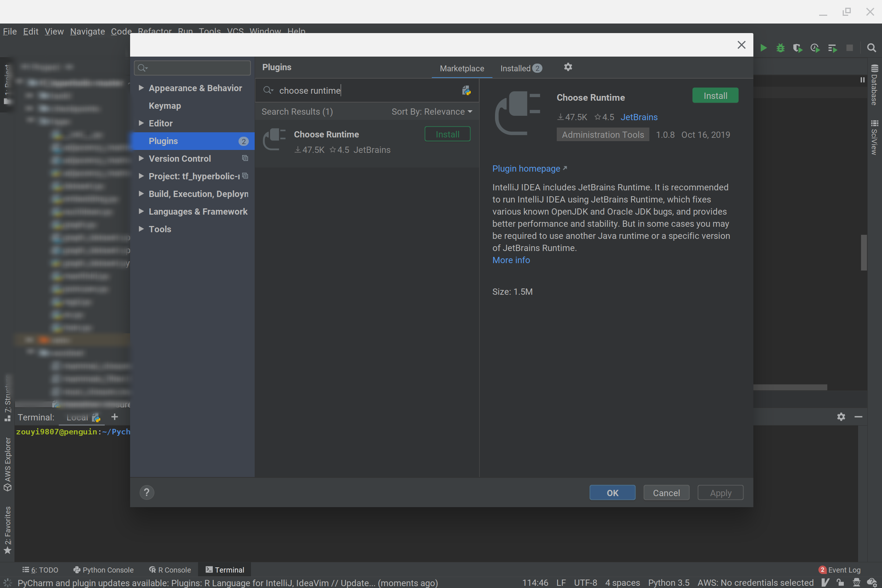This screenshot has height=588, width=882.
Task: Click the help question mark button
Action: [x=147, y=492]
